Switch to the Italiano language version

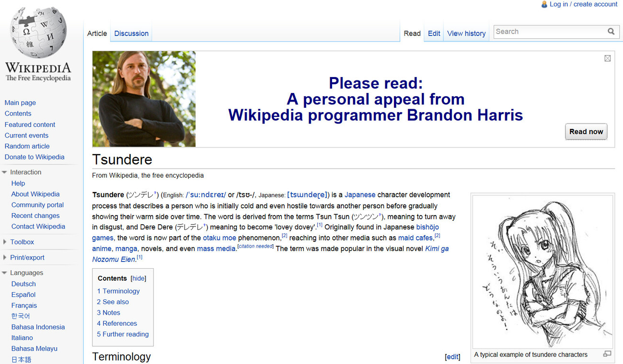(x=22, y=338)
